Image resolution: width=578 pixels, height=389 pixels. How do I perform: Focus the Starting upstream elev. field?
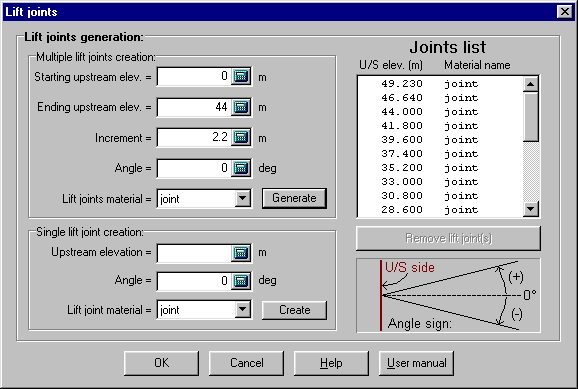194,76
